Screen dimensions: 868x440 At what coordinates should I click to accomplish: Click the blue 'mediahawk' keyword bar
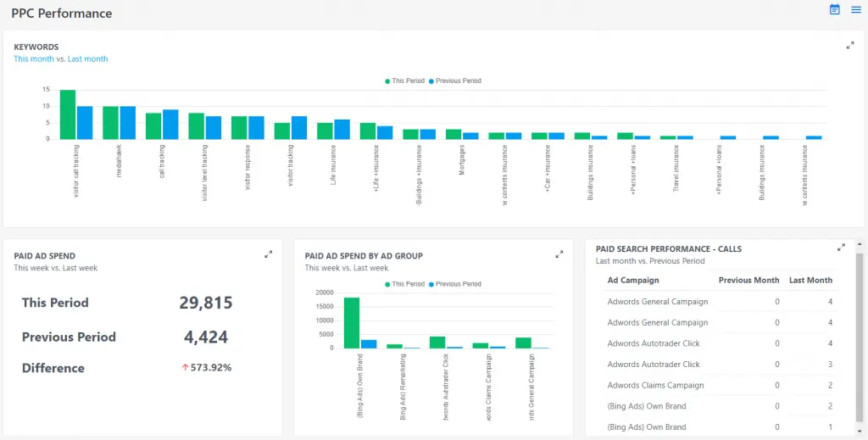click(x=128, y=123)
